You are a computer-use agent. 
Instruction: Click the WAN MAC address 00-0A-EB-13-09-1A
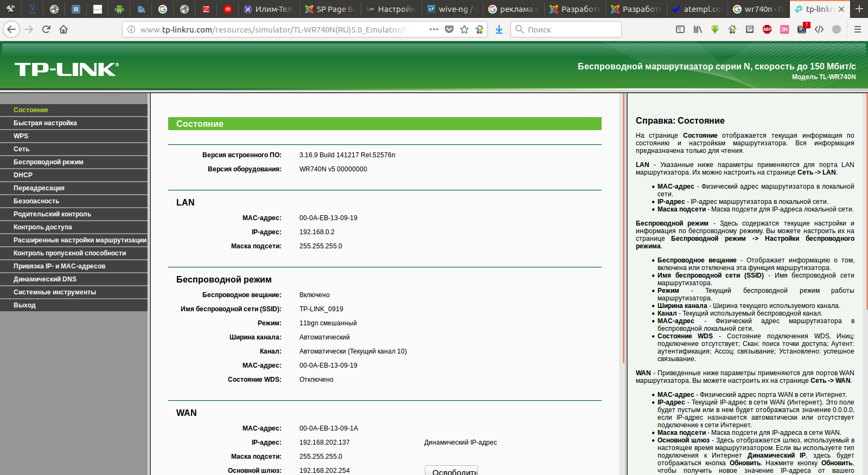tap(329, 428)
